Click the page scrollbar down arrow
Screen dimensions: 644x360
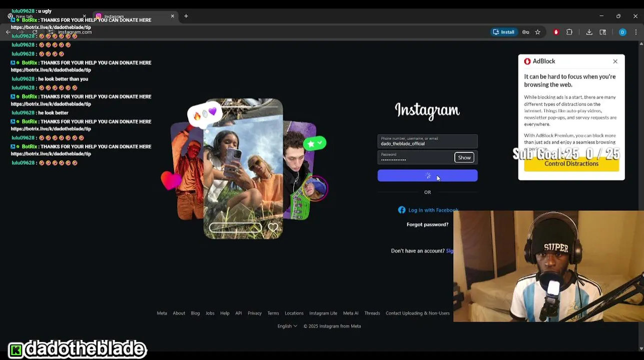click(x=641, y=348)
